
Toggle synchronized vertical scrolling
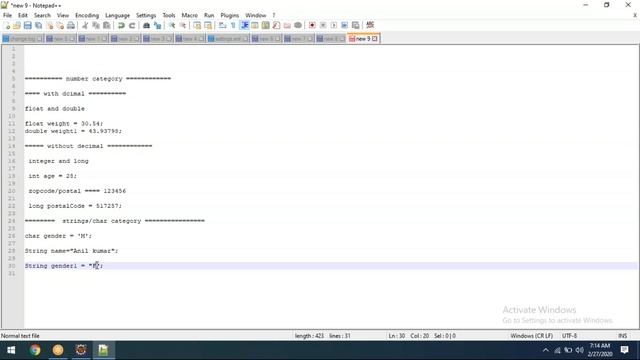197,25
